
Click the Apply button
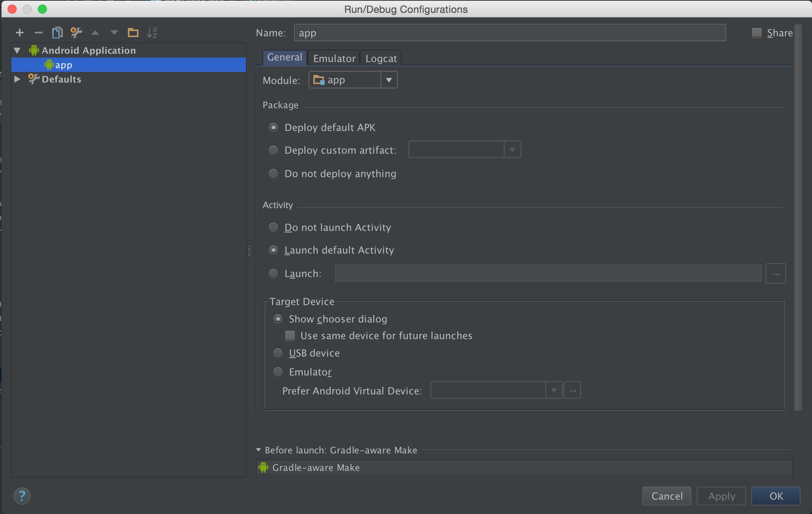coord(721,496)
